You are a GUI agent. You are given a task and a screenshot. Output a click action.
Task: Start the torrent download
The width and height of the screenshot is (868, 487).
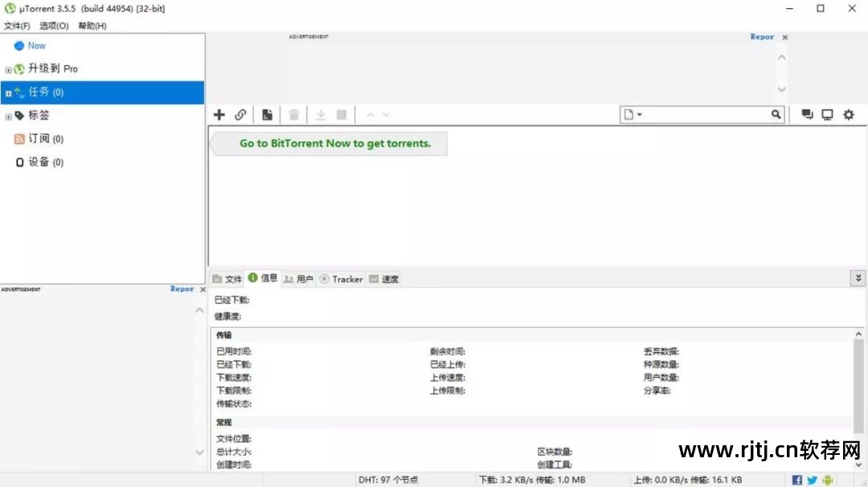tap(320, 114)
